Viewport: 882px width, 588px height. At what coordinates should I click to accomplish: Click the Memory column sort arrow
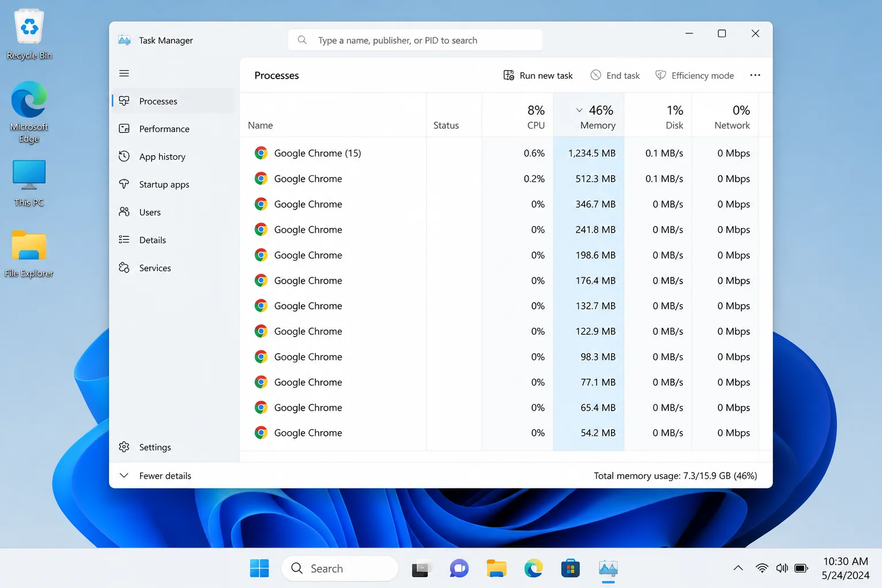579,110
